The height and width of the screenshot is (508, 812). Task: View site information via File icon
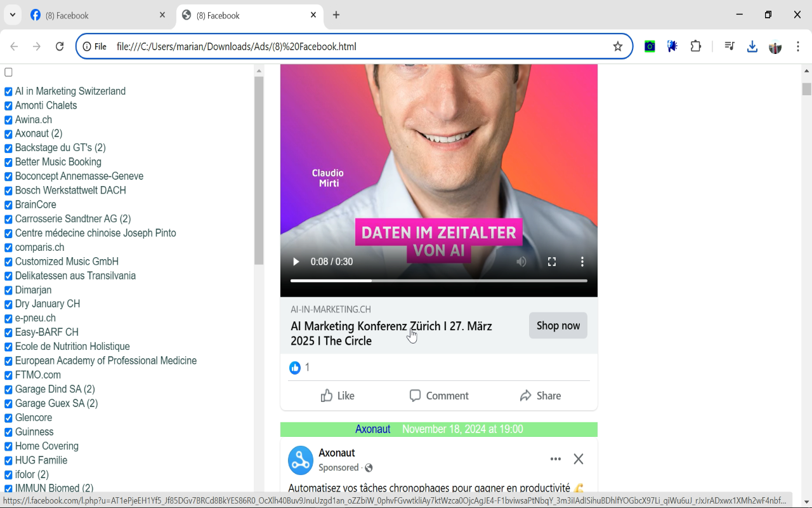(95, 46)
